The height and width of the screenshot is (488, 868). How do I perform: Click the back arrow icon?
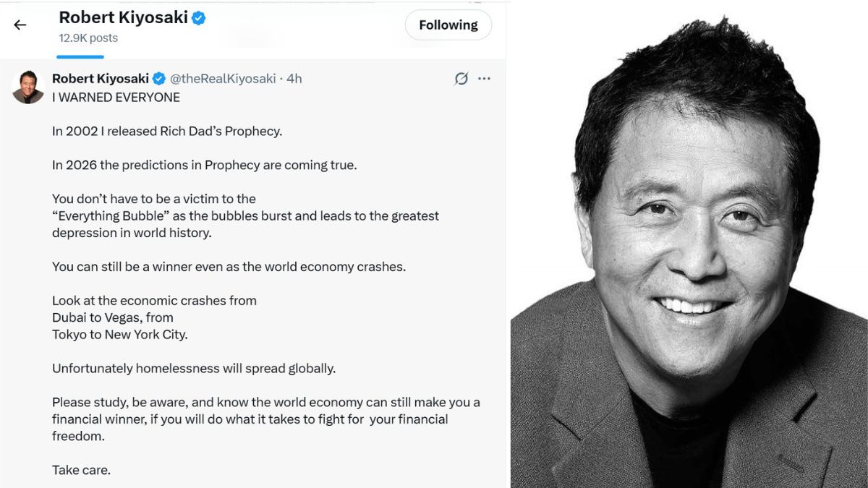click(x=20, y=25)
